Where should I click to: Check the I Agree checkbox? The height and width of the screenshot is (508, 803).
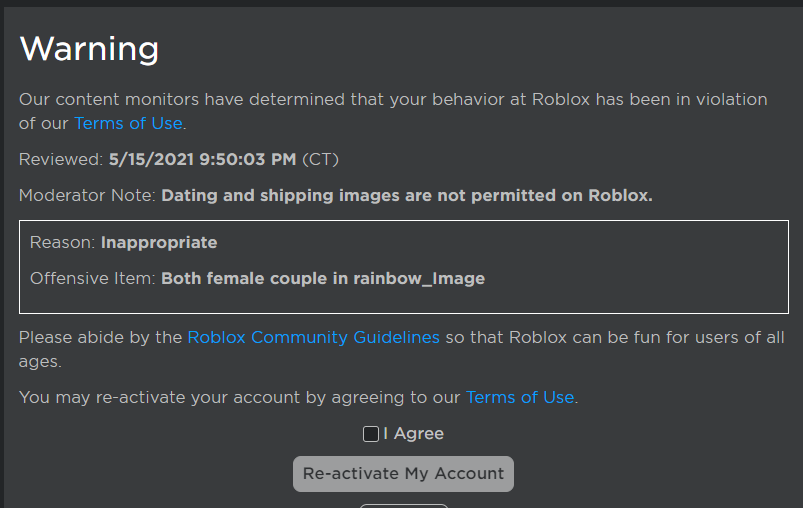coord(371,434)
